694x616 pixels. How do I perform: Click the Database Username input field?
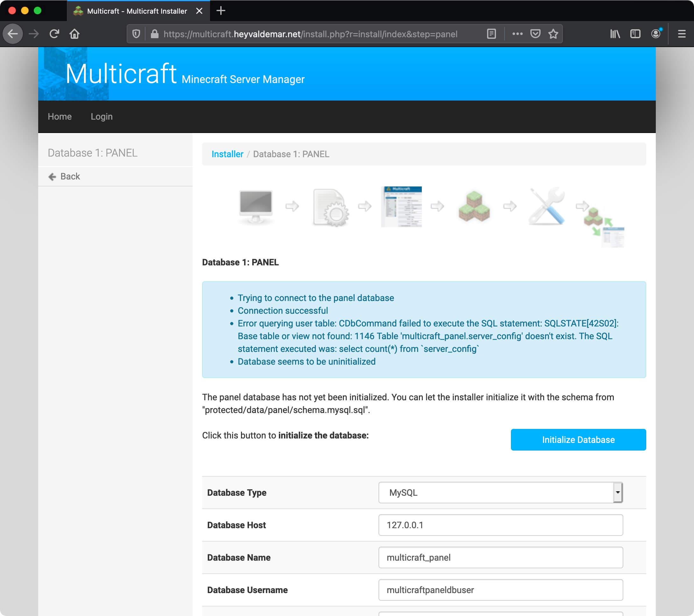[x=500, y=590]
